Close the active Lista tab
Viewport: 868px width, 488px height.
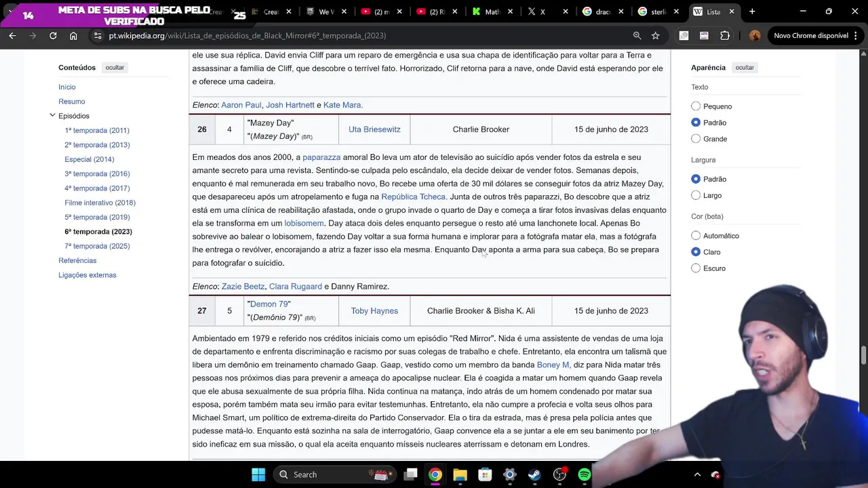point(732,12)
